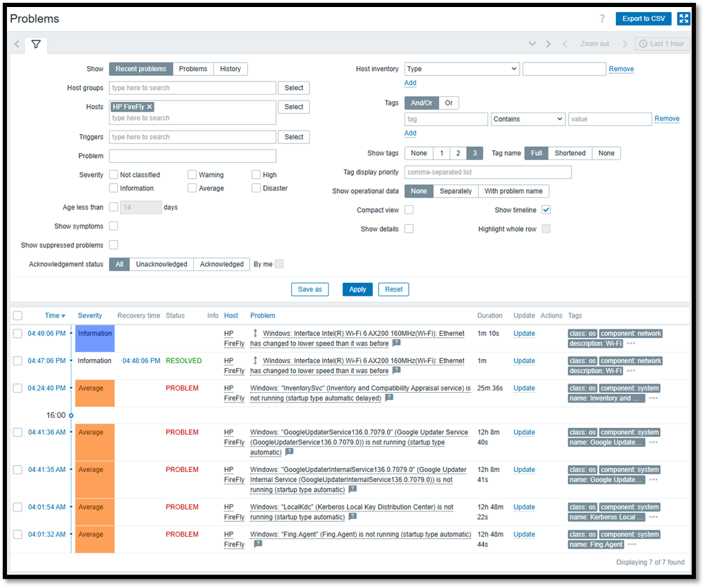Expand tags ellipsis on Fing.Agent row
The image size is (705, 588).
(632, 544)
